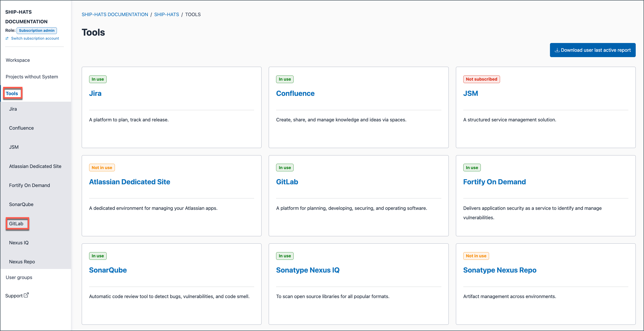Click the Tools page heading
This screenshot has width=644, height=331.
coord(93,32)
